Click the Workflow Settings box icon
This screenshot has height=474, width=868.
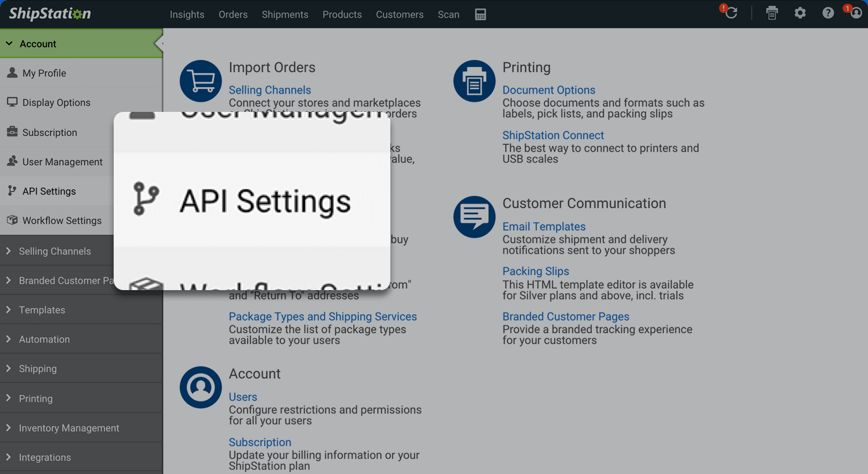click(x=12, y=220)
